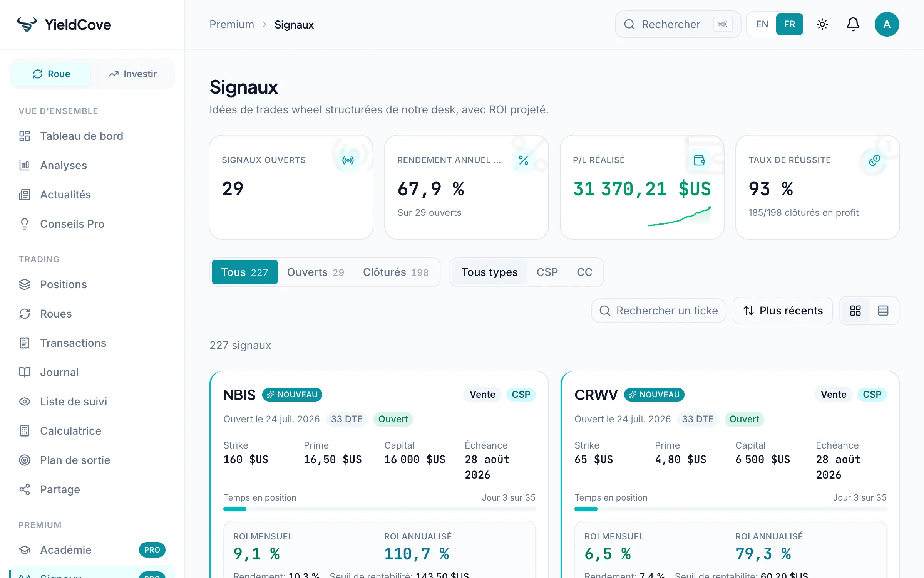Click the magnifier icon in the top search bar

pos(629,24)
